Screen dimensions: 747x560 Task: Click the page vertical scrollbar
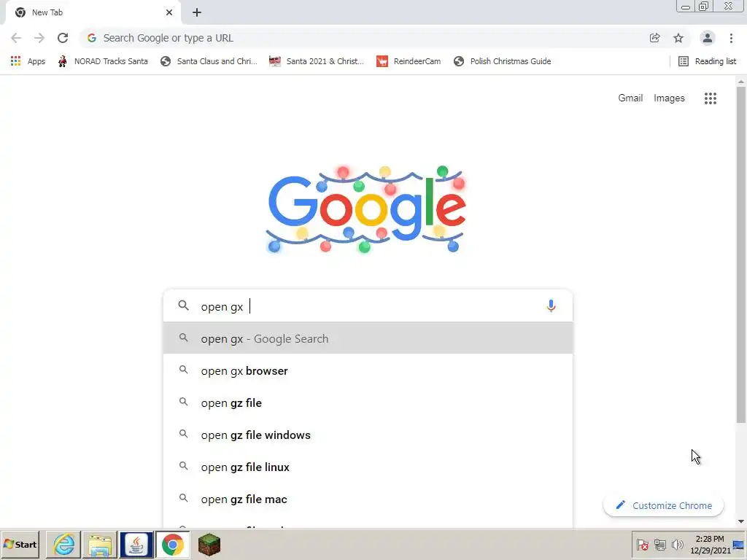741,254
